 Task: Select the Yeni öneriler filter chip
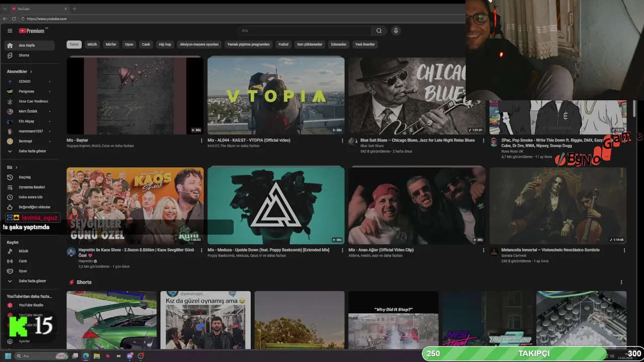(x=365, y=44)
